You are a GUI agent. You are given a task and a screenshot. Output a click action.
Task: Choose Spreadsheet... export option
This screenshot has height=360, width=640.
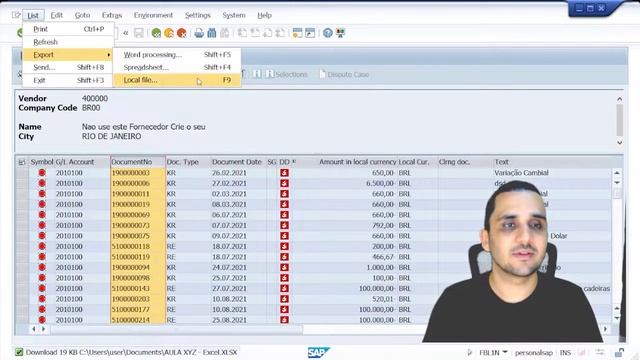(x=177, y=67)
